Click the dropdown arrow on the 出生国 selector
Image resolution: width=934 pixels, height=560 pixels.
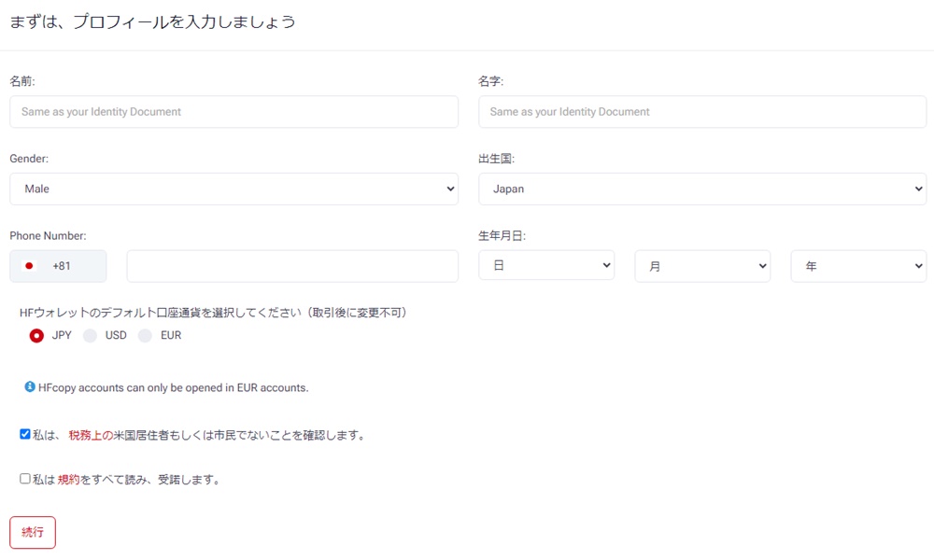[915, 189]
